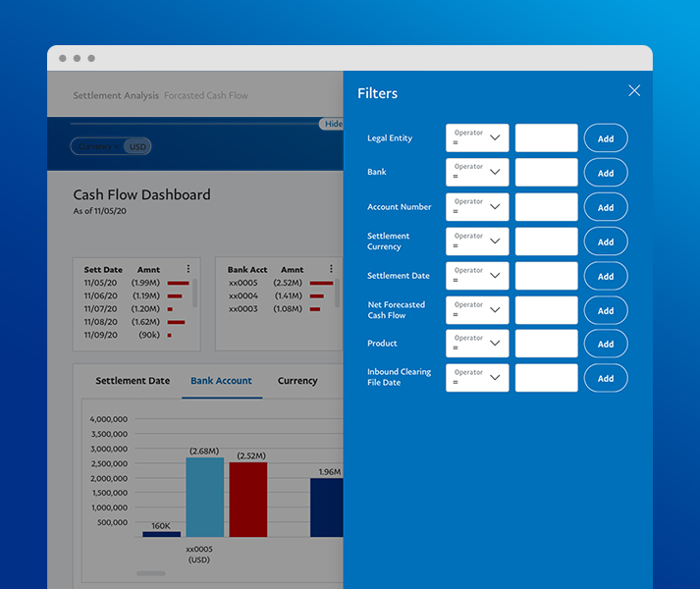Open the Sett Date card's three-dot menu
The height and width of the screenshot is (589, 700).
point(188,269)
